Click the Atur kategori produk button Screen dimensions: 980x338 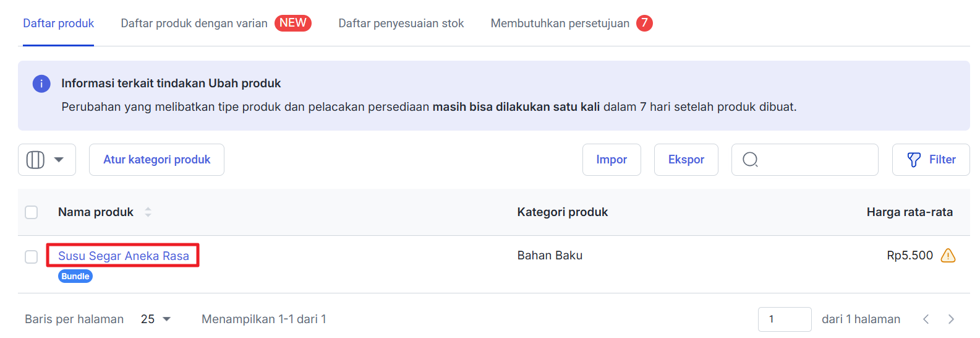156,160
